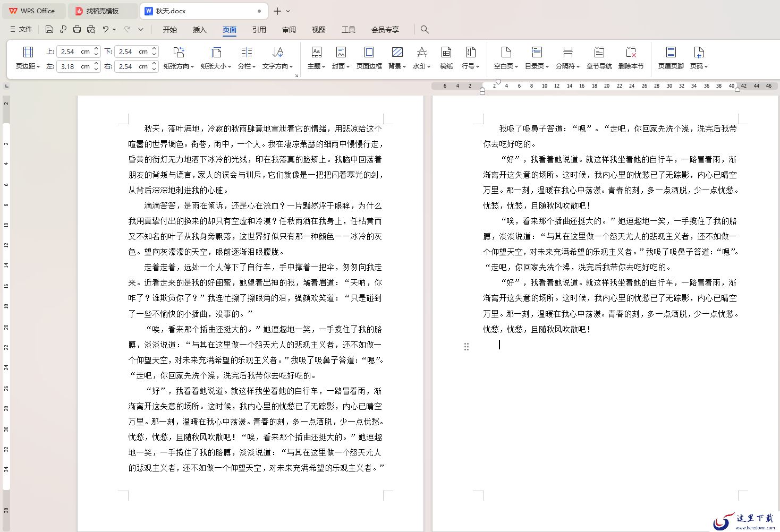Click paragraph starting with 秋天，落叶满地
The image size is (780, 532).
[x=255, y=159]
